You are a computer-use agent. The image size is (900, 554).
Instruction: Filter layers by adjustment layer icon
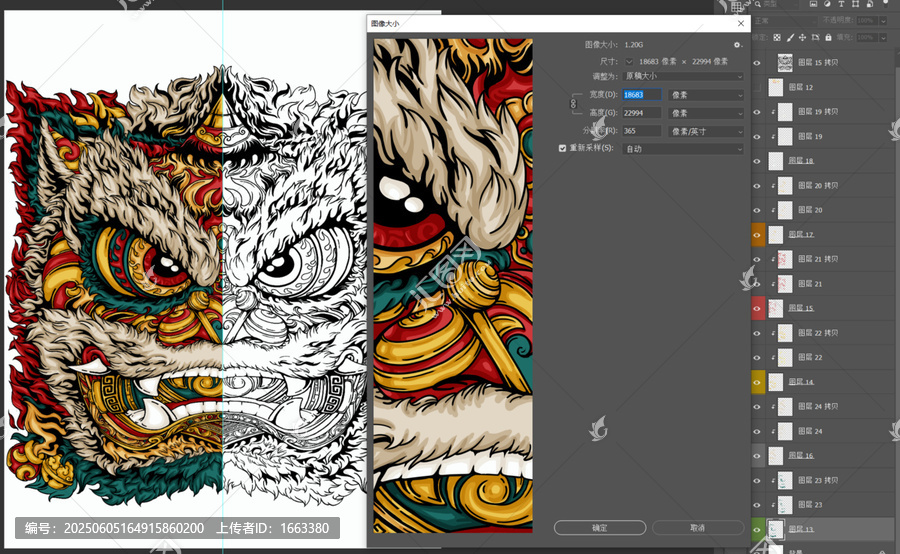(x=827, y=4)
